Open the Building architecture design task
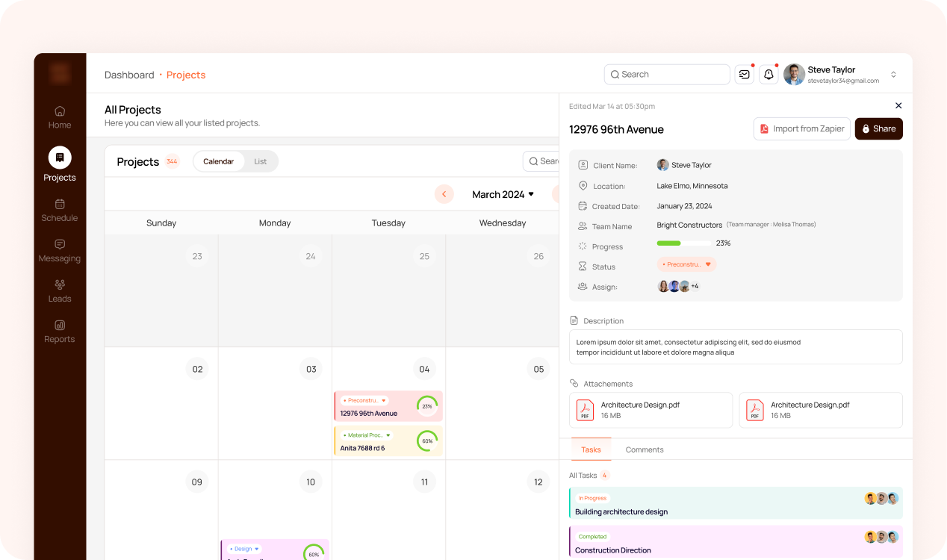Image resolution: width=947 pixels, height=560 pixels. (736, 503)
